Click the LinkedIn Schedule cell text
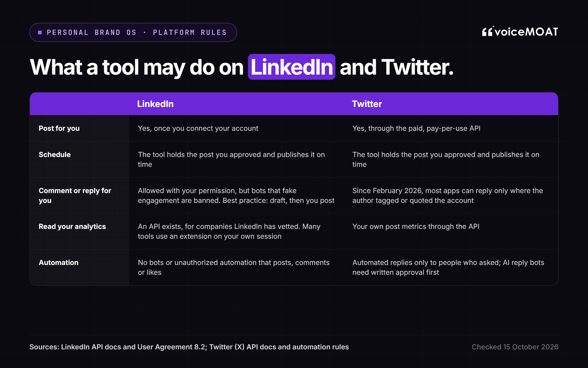588x368 pixels. coord(231,159)
